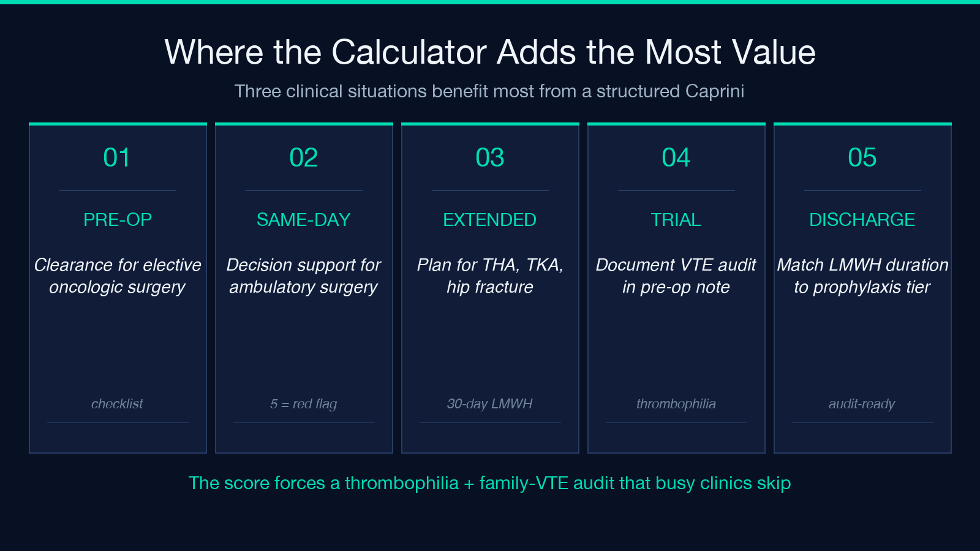Screen dimensions: 980x551
Task: Click the slide title about Calculator value
Action: pos(490,52)
